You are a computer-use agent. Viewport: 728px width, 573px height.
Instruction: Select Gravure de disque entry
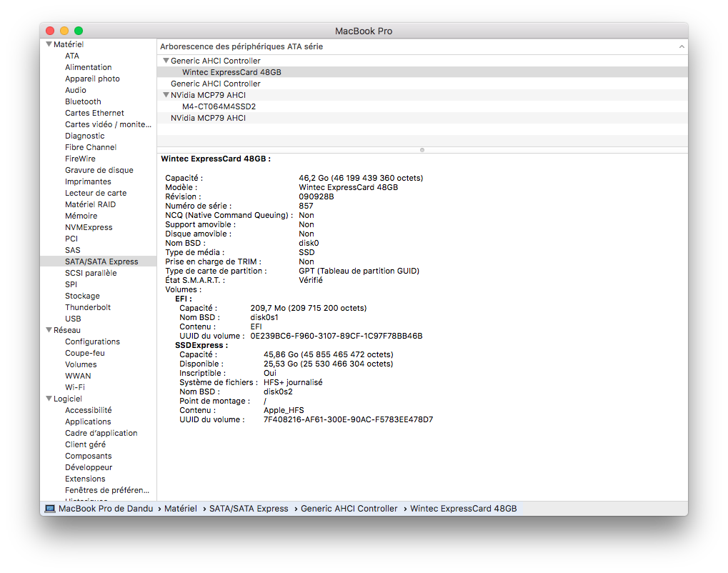[x=99, y=170]
